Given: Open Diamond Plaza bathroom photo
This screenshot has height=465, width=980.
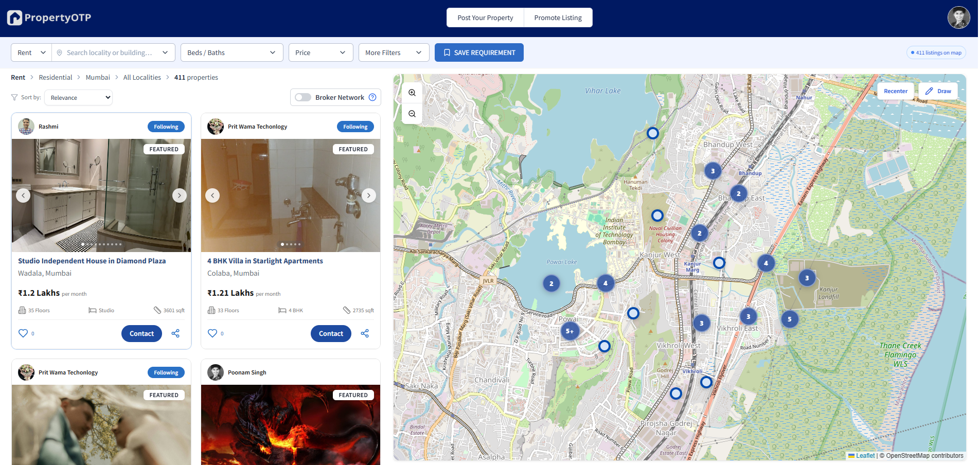Looking at the screenshot, I should click(101, 195).
